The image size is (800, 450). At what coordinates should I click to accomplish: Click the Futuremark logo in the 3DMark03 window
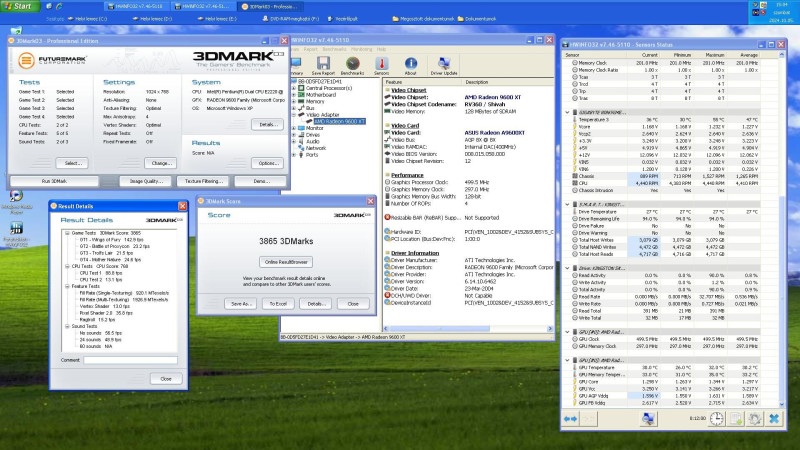[x=53, y=60]
